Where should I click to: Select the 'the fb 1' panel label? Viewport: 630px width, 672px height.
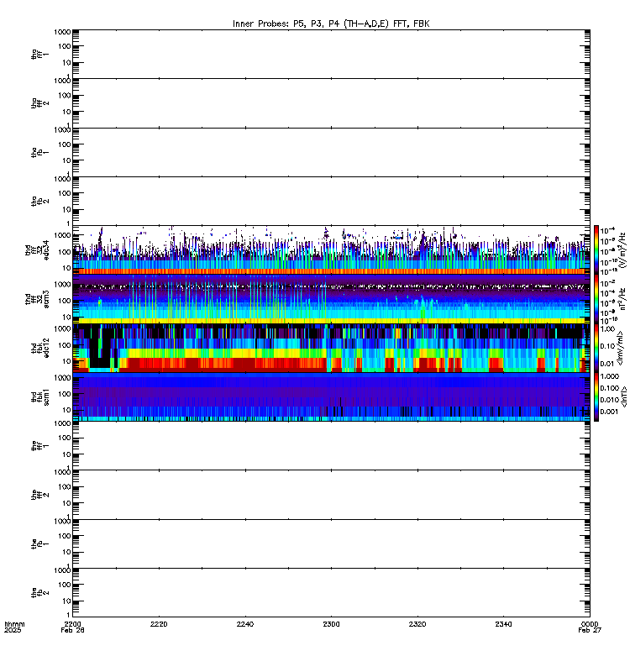(x=39, y=543)
